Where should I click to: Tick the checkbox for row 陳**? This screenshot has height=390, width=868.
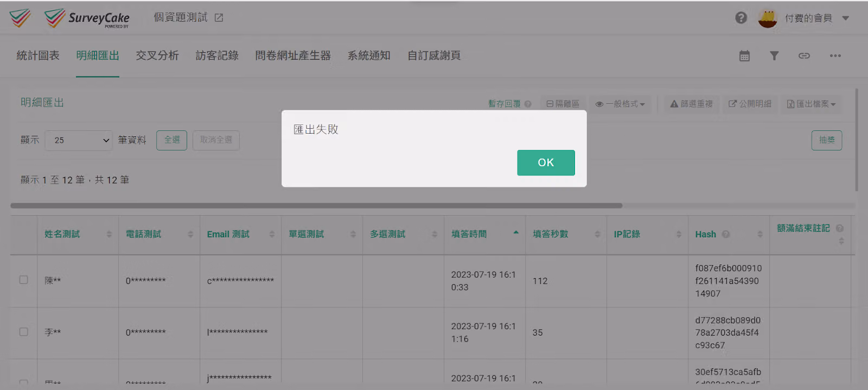click(x=24, y=280)
